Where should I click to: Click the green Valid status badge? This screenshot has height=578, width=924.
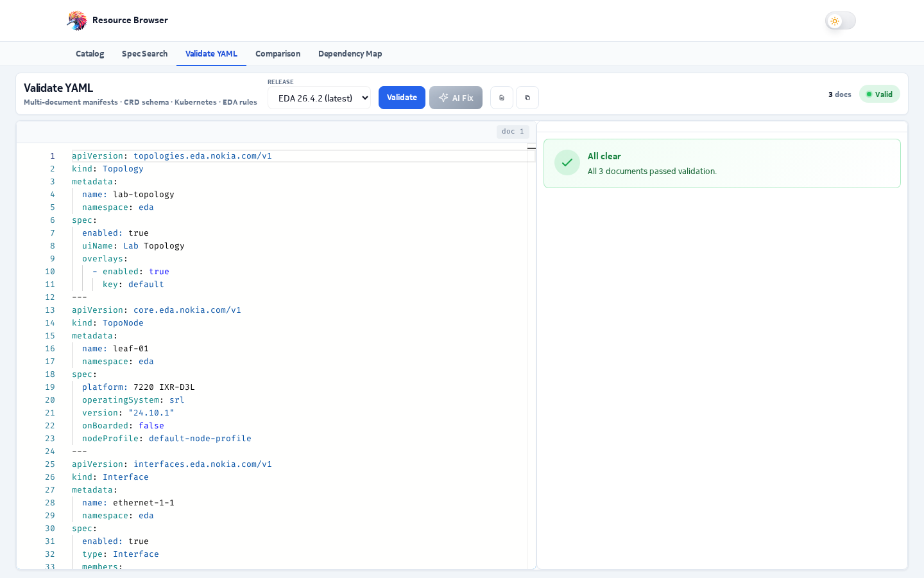(x=880, y=94)
